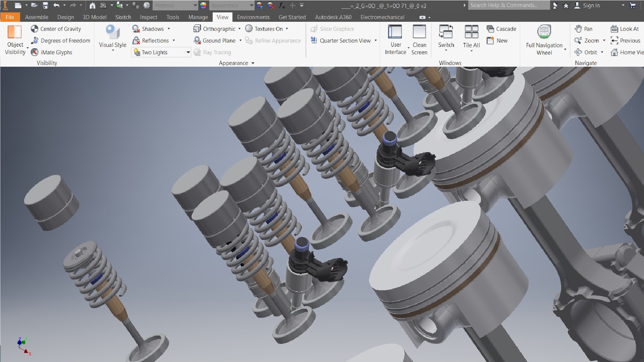Activate the Pan tool

584,29
